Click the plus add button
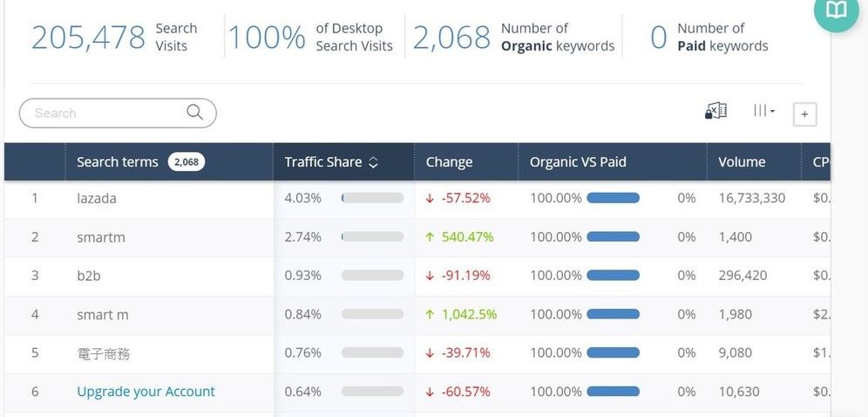Viewport: 868px width, 417px height. (x=804, y=114)
